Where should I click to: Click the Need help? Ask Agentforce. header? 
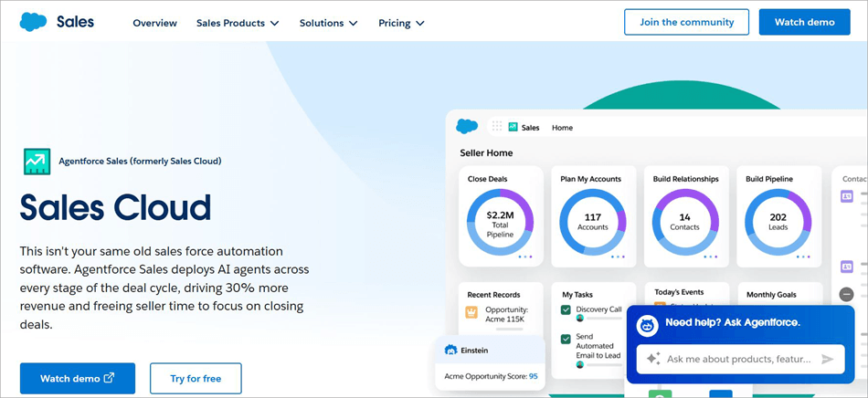(x=733, y=323)
